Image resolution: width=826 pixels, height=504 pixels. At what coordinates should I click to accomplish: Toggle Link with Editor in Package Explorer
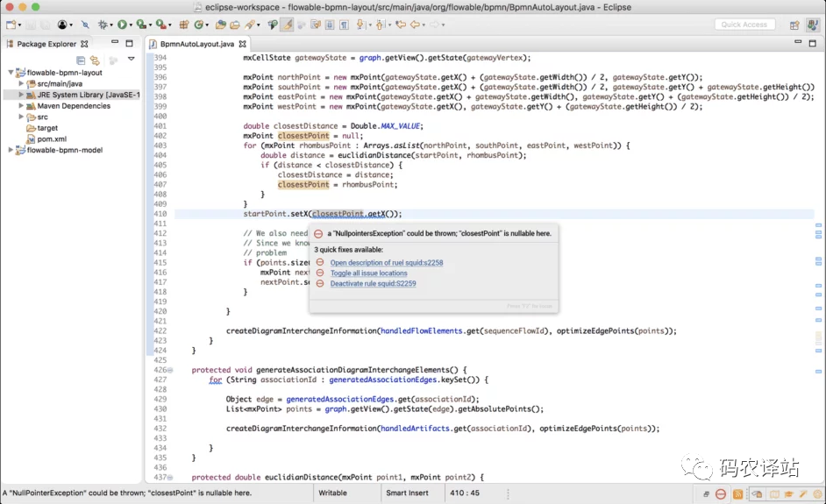pos(95,60)
